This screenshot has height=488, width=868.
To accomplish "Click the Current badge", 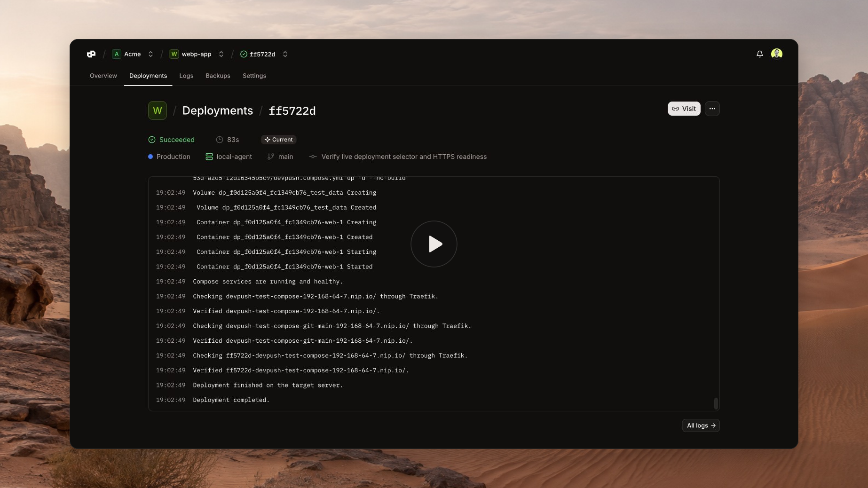I will [279, 140].
